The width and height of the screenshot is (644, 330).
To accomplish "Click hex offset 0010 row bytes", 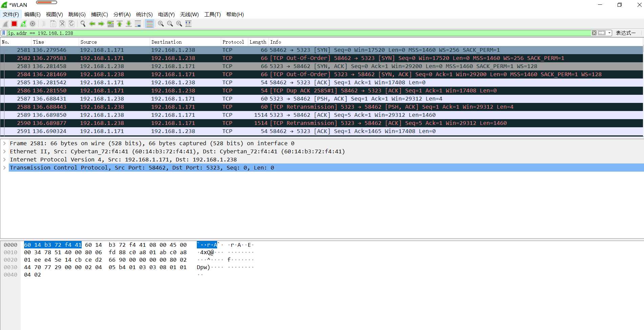I will tap(105, 252).
